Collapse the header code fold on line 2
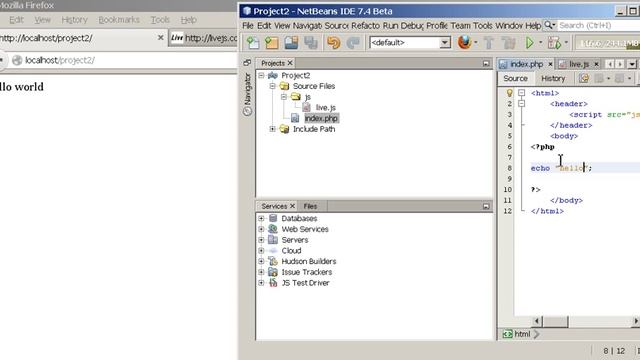Viewport: 640px width, 360px height. pos(521,104)
